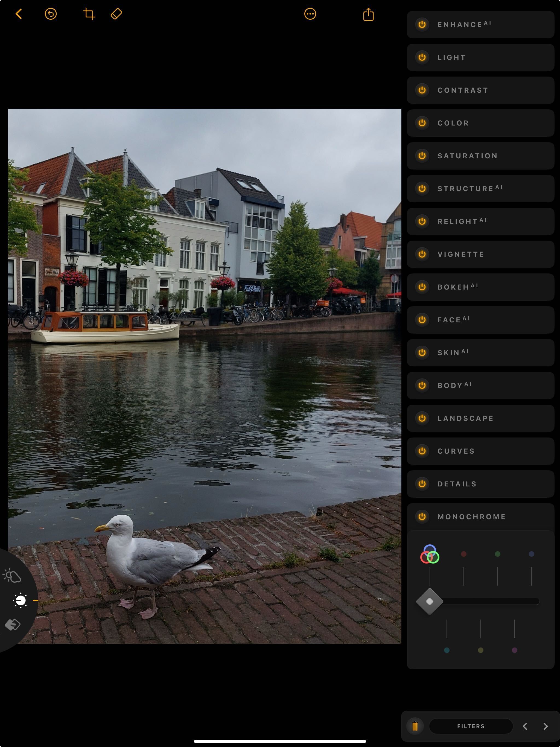Toggle the Light adjustment power button
The height and width of the screenshot is (747, 560).
422,57
